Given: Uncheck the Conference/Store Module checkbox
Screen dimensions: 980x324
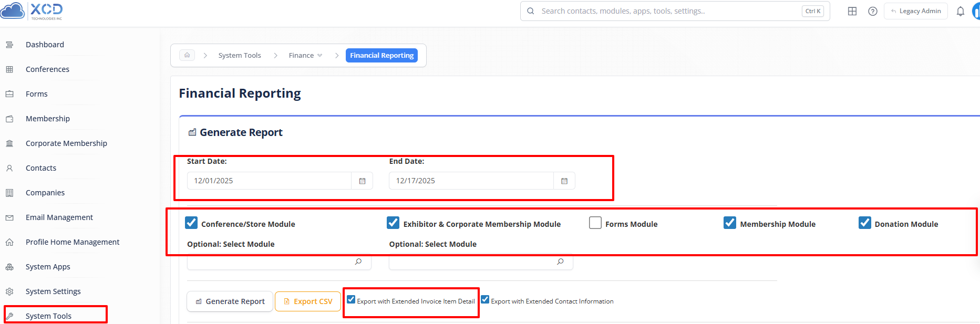Looking at the screenshot, I should click(x=191, y=223).
